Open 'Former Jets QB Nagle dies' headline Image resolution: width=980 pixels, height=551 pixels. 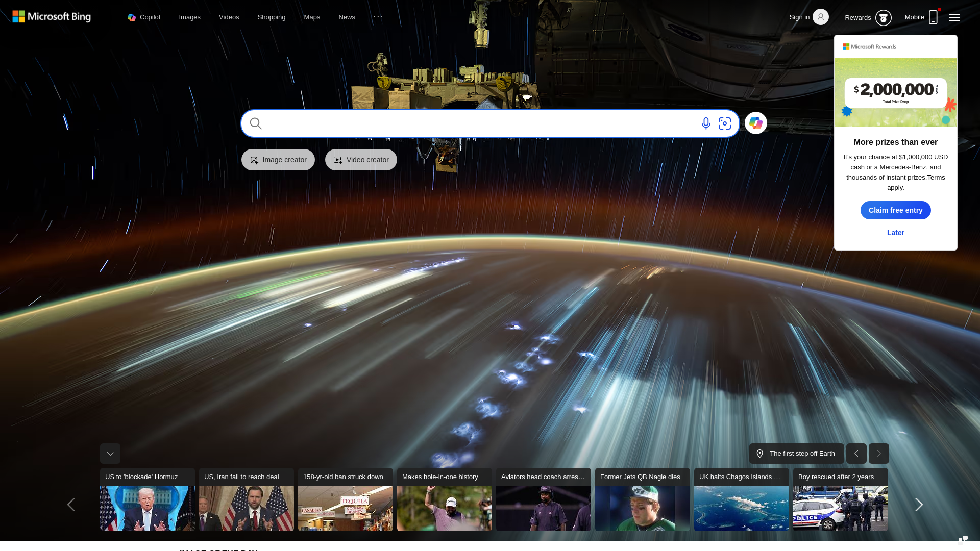[x=640, y=477]
